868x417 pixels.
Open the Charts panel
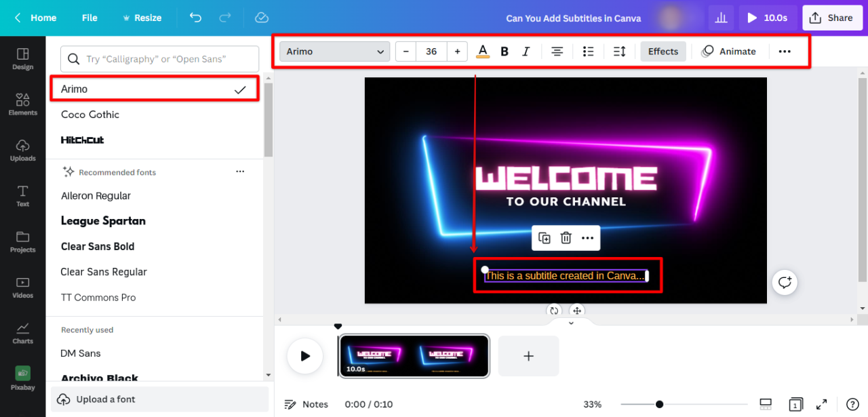click(22, 332)
